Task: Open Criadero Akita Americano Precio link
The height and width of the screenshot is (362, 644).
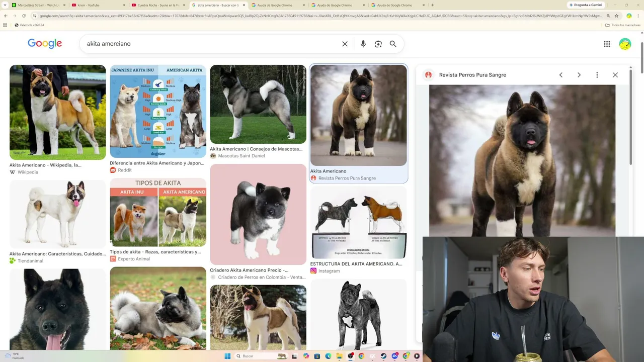Action: pos(249,270)
